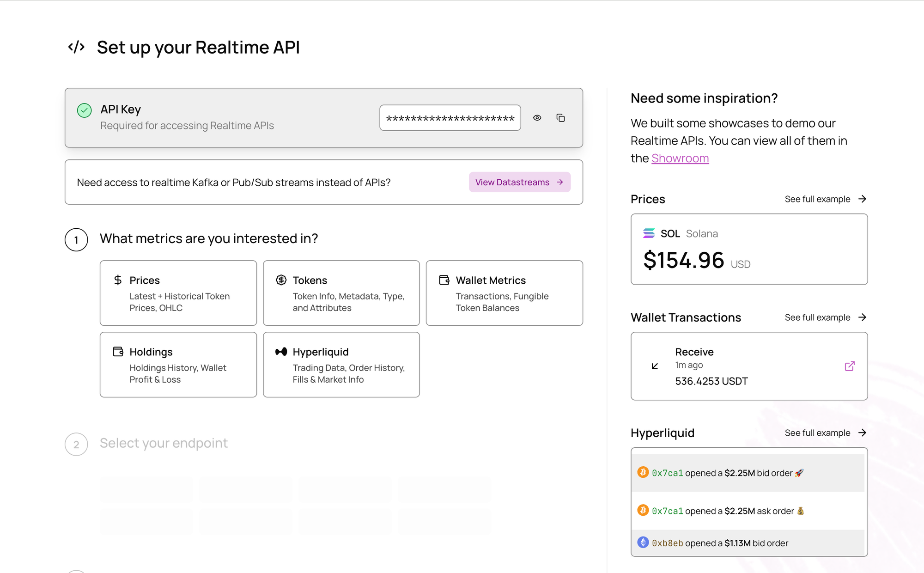This screenshot has height=573, width=924.
Task: Select the Prices metric card
Action: tap(178, 293)
